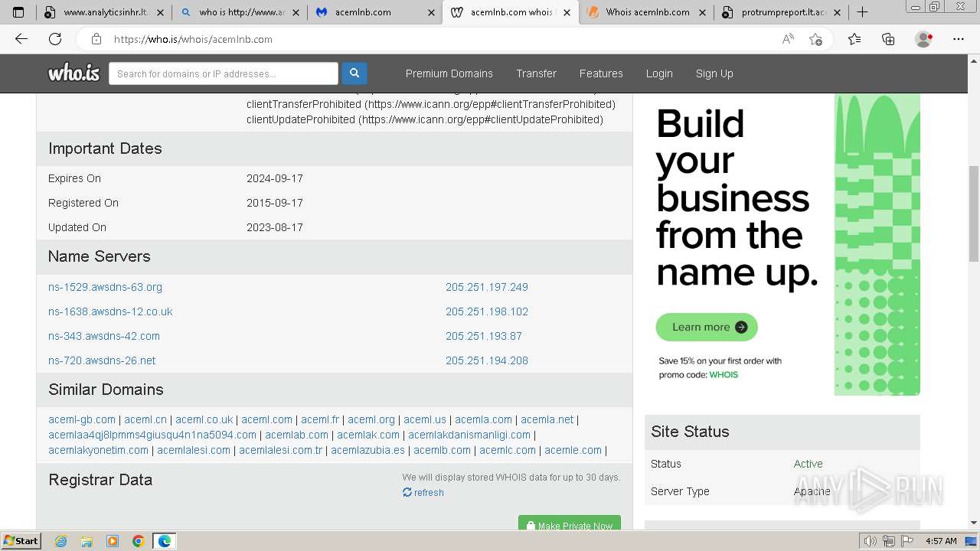Open Premium Domains menu
The image size is (980, 551).
tap(449, 73)
